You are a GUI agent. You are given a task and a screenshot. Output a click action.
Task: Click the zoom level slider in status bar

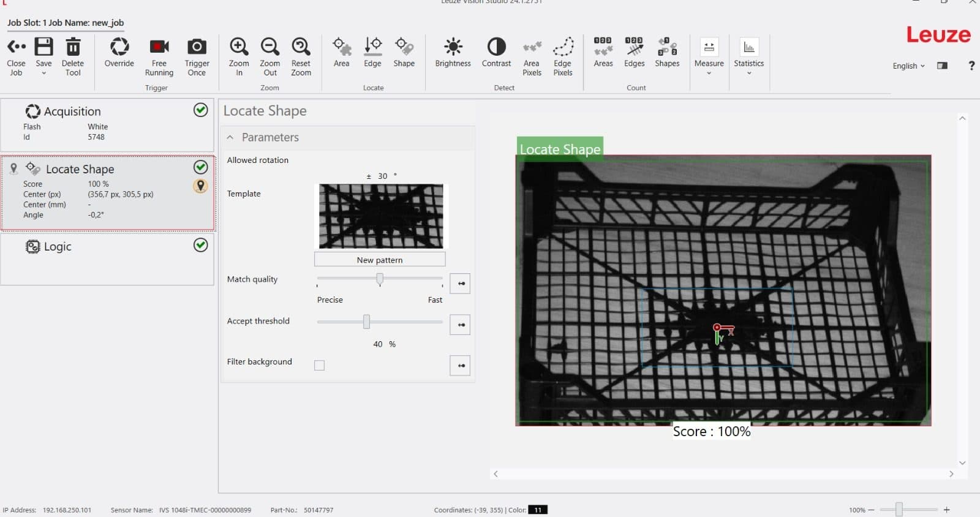pyautogui.click(x=899, y=509)
